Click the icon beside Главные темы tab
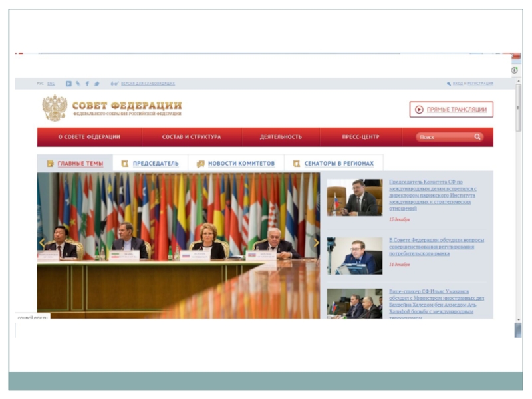Screen dimensions: 532x399 [51, 164]
